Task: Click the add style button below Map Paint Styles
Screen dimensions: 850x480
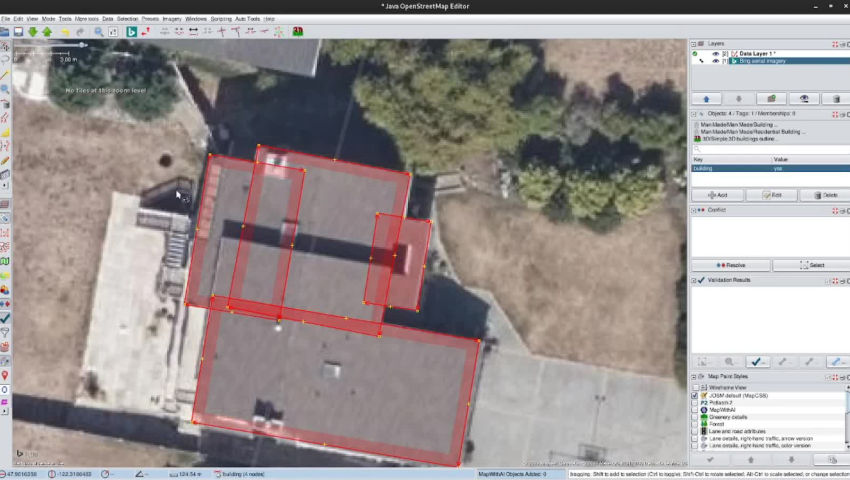Action: click(x=833, y=460)
